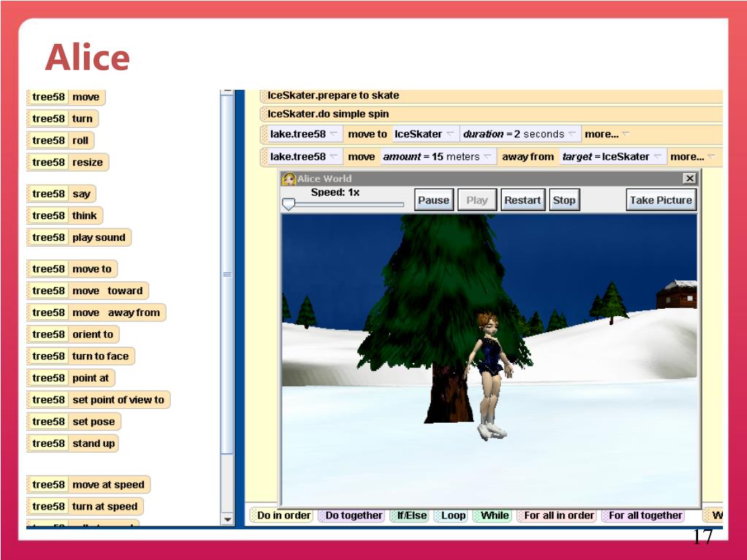Stop the running world
The image size is (747, 560).
[564, 200]
